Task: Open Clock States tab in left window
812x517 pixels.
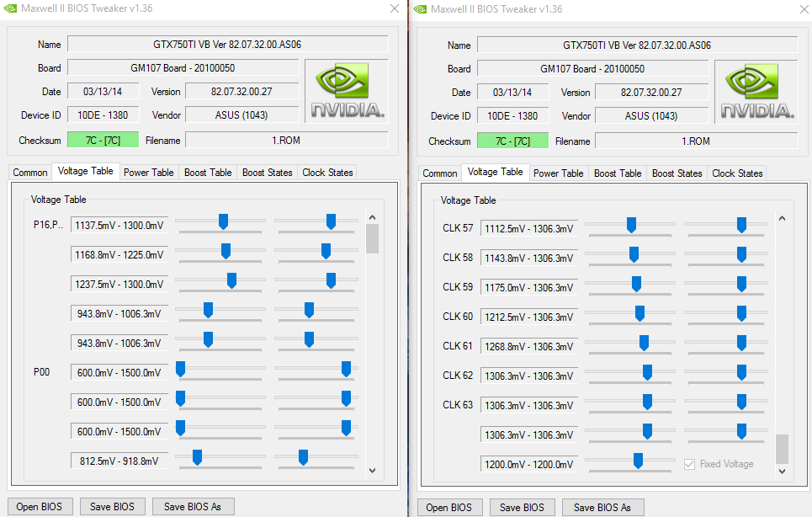Action: pyautogui.click(x=327, y=173)
